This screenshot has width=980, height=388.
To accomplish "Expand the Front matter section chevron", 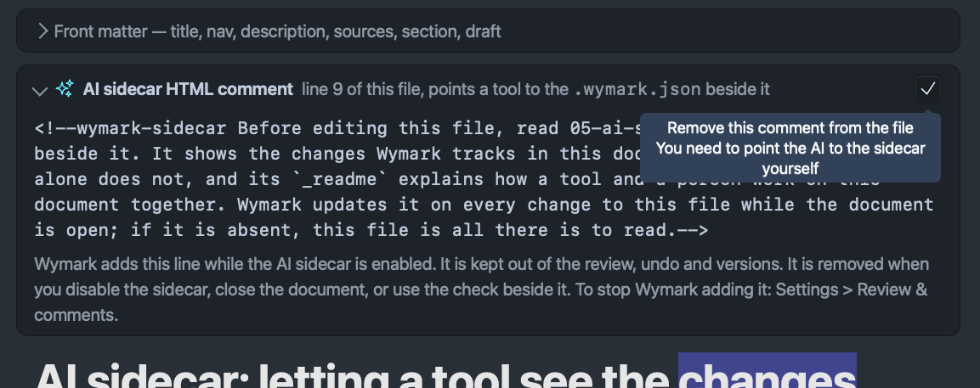I will [42, 31].
